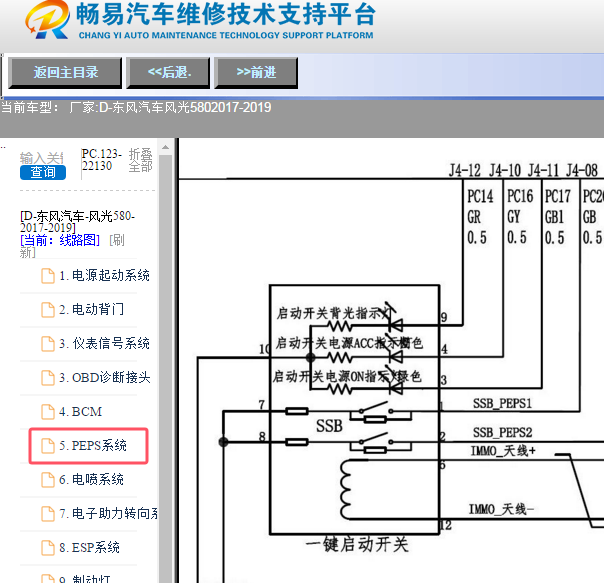
Task: Go forward with the >>前进 button
Action: (256, 72)
